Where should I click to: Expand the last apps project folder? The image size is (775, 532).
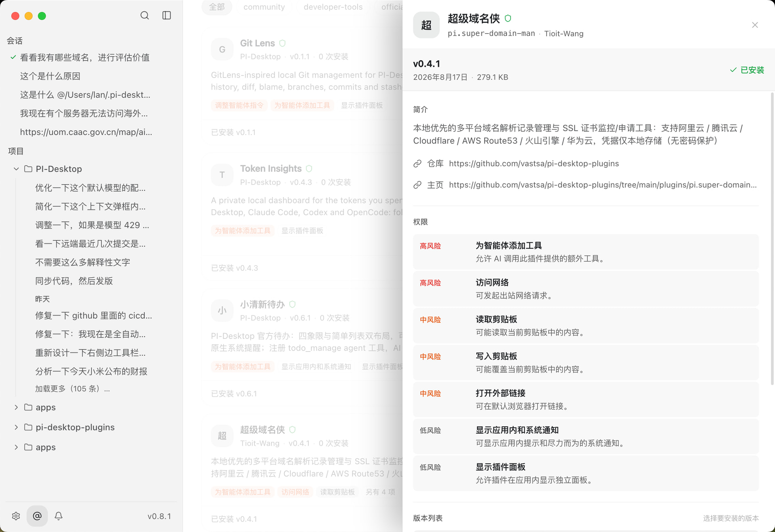(16, 447)
